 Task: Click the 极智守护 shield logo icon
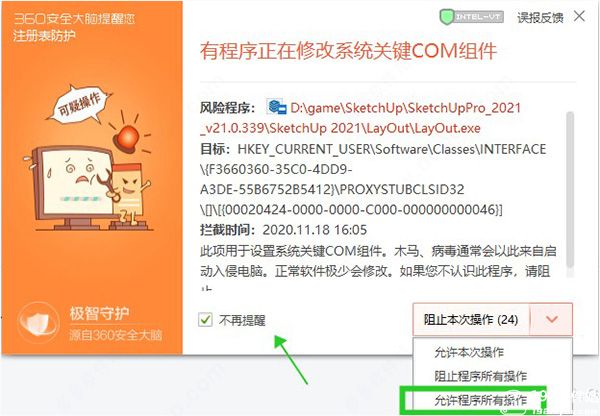click(38, 322)
